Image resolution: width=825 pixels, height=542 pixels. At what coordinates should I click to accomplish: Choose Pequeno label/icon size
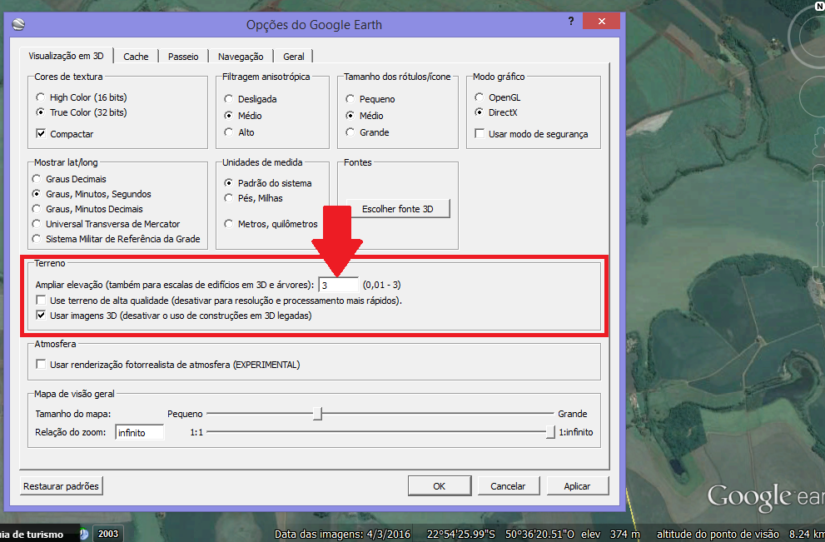click(x=370, y=99)
